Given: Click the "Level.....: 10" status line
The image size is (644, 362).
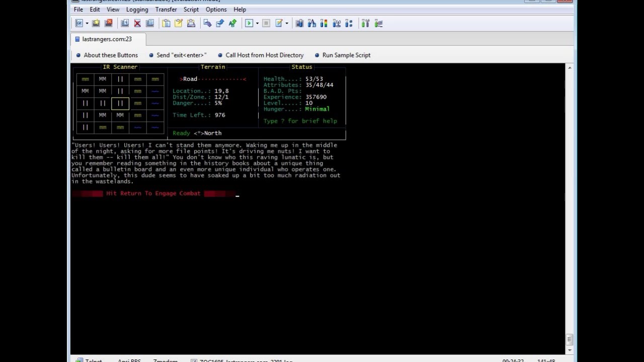Looking at the screenshot, I should (288, 103).
